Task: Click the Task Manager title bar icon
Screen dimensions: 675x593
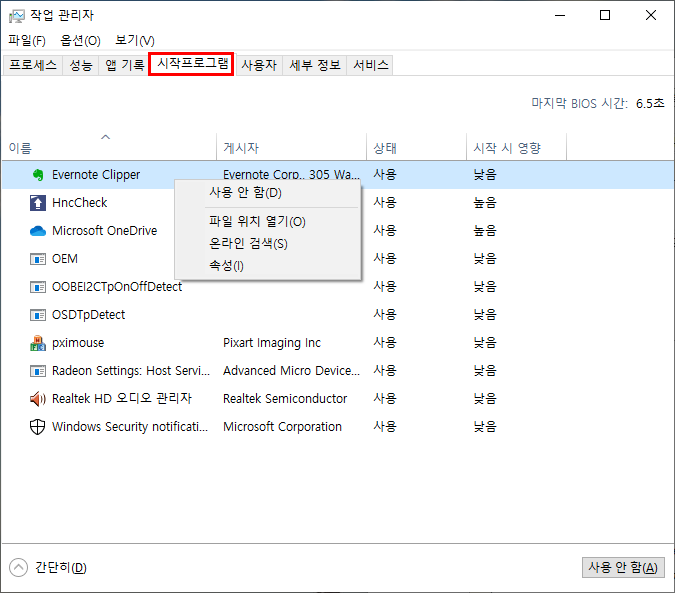Action: (x=17, y=16)
